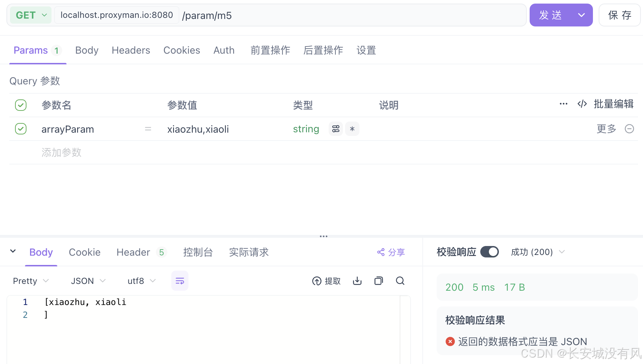Screen dimensions: 643x364
Task: Remove arrayParam row with minus icon
Action: pos(629,129)
